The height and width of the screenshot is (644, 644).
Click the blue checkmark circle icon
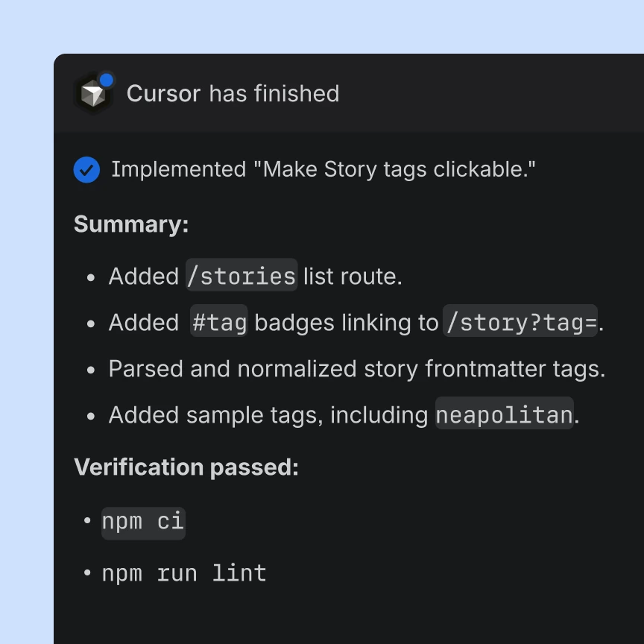pos(86,170)
